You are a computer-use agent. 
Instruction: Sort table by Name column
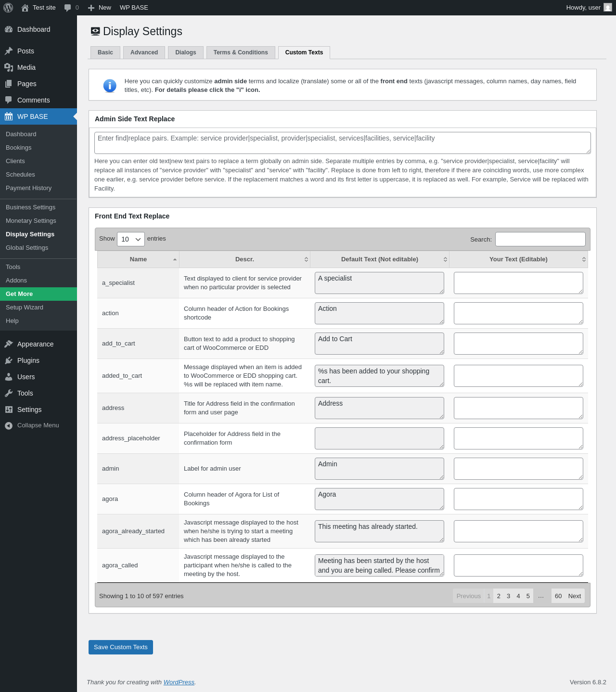coord(138,259)
